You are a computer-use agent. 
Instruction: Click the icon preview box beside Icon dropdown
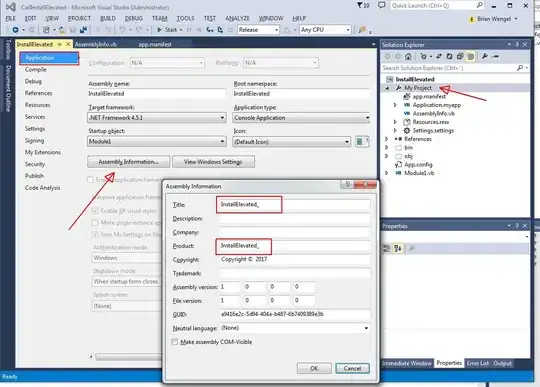click(362, 142)
